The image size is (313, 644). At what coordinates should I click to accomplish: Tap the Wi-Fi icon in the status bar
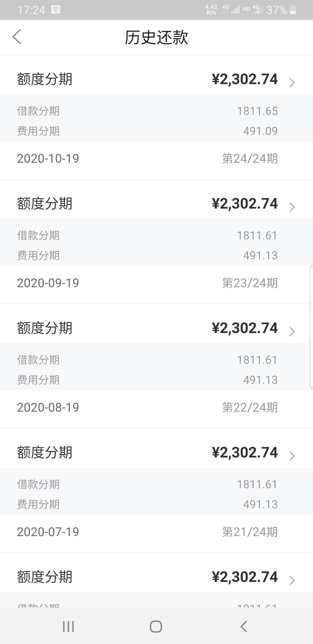coord(56,10)
